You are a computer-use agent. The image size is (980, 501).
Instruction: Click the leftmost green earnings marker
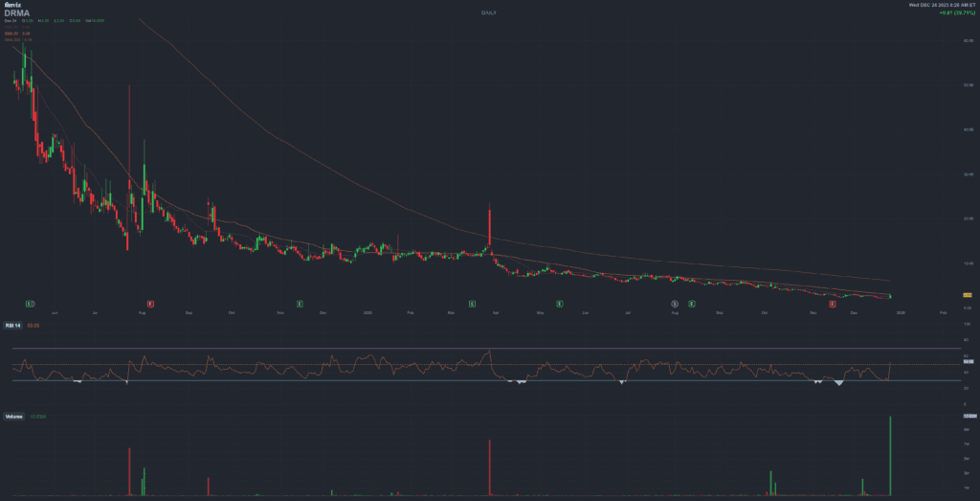pyautogui.click(x=30, y=303)
